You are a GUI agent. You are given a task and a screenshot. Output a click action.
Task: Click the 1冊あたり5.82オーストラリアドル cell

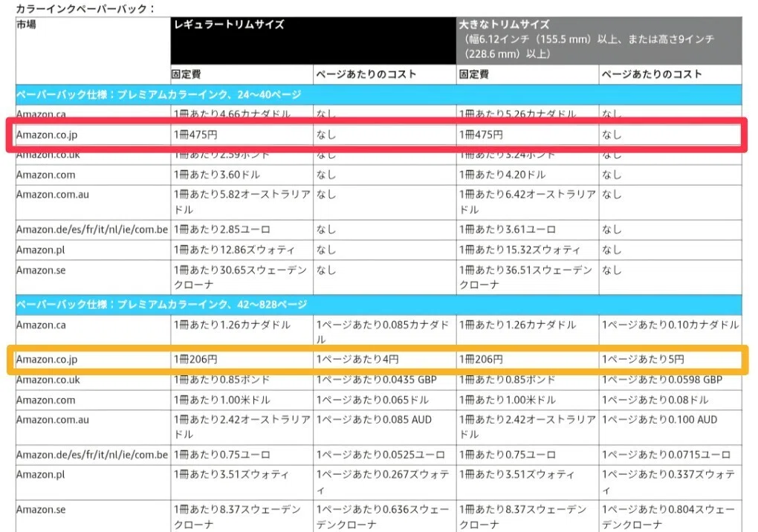(242, 202)
